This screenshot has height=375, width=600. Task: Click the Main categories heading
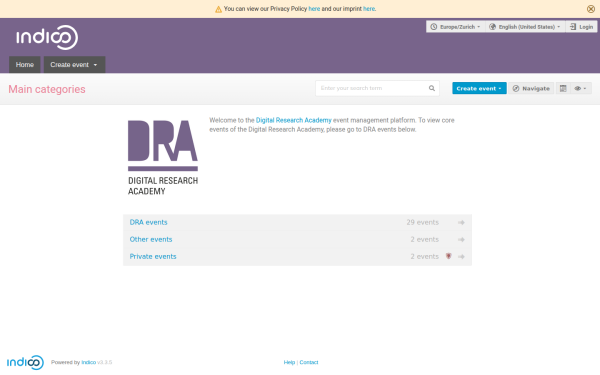tap(47, 89)
